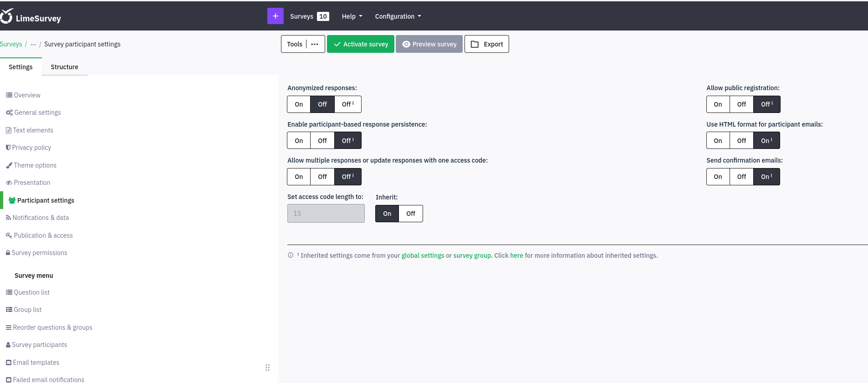This screenshot has width=868, height=383.
Task: Click the sidebar resize drag handle
Action: click(x=267, y=368)
